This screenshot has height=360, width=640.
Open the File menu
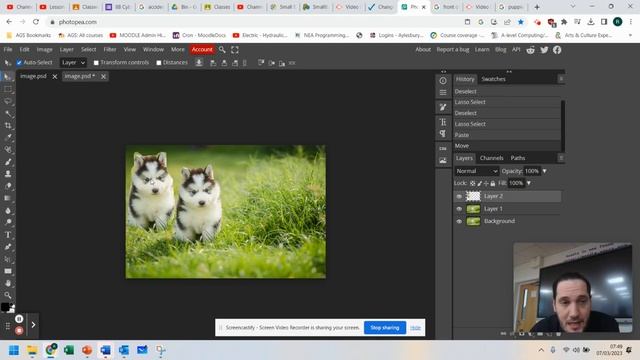coord(8,49)
